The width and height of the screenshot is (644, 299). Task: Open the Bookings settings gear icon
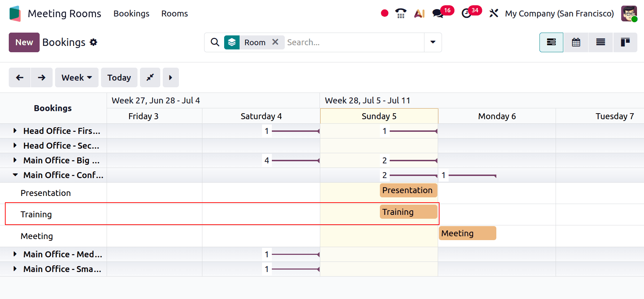[x=93, y=42]
